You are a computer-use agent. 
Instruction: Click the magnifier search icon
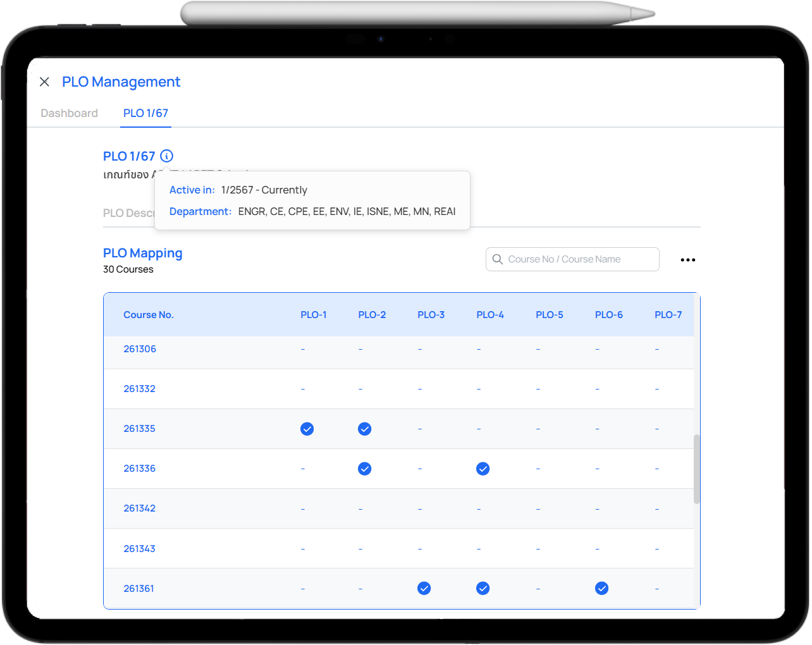point(498,259)
